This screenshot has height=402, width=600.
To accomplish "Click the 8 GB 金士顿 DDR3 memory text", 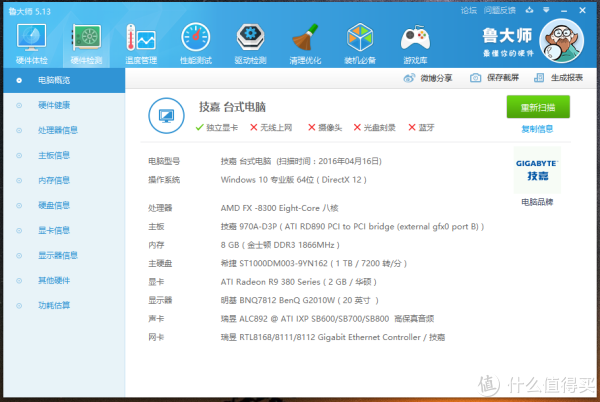I will (280, 245).
